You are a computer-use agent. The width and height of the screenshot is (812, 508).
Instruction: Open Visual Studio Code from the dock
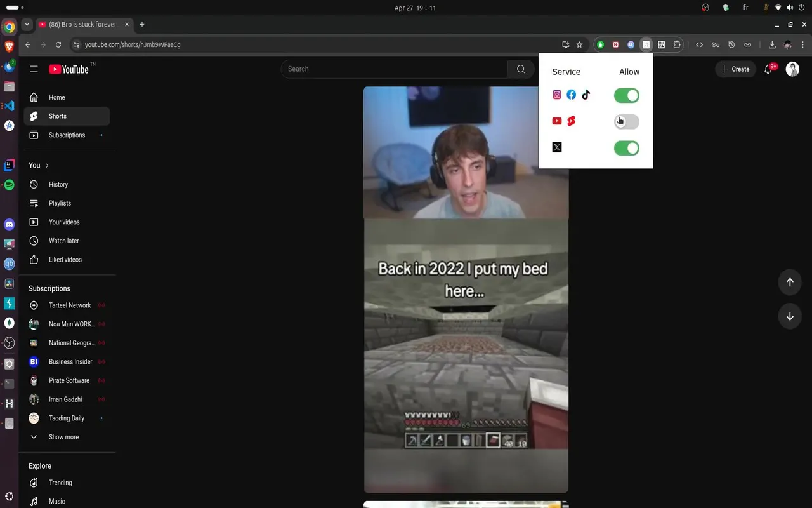(9, 105)
